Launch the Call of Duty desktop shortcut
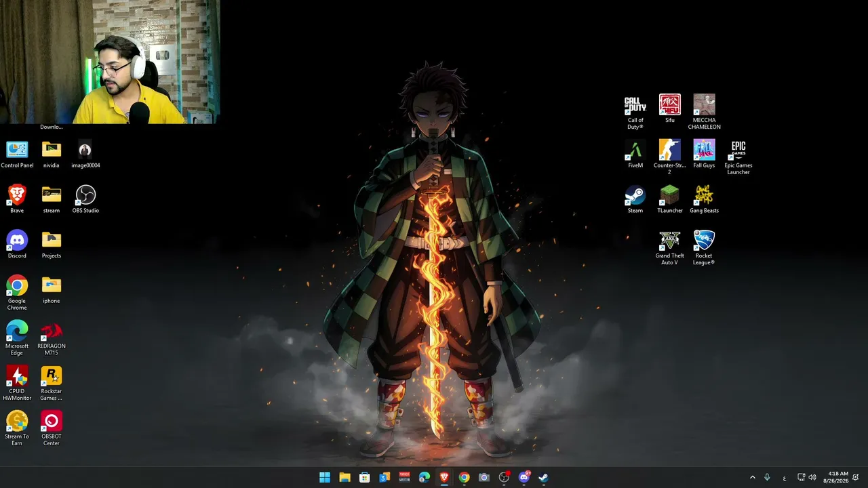This screenshot has height=488, width=868. 635,113
